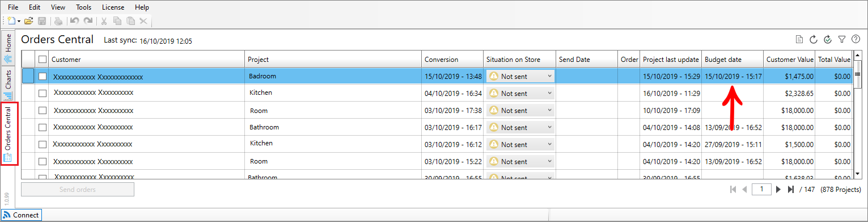Viewport: 868px width, 222px height.
Task: Toggle the select-all checkbox in header
Action: click(43, 59)
